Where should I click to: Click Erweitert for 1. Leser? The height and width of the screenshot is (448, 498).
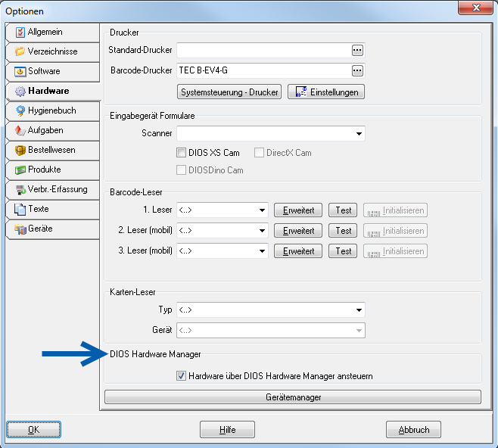(x=298, y=210)
